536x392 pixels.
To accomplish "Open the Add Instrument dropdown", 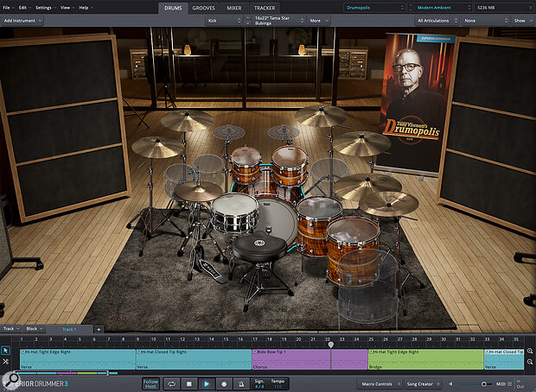I will (22, 21).
